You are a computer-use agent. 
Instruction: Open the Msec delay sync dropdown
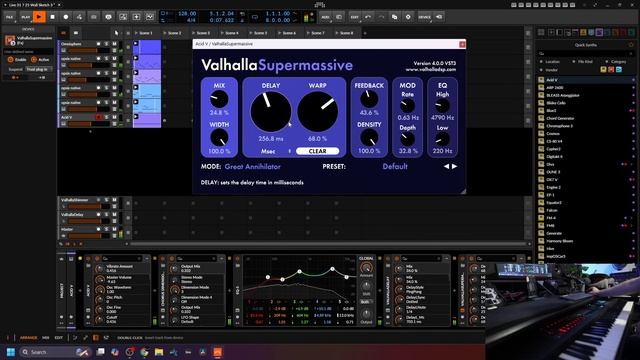coord(271,151)
